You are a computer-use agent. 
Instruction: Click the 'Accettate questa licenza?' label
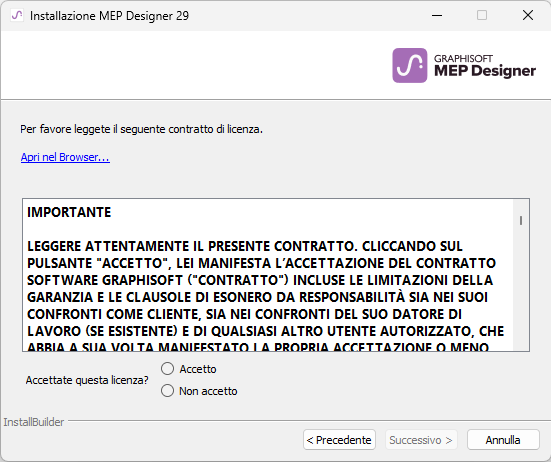[87, 380]
